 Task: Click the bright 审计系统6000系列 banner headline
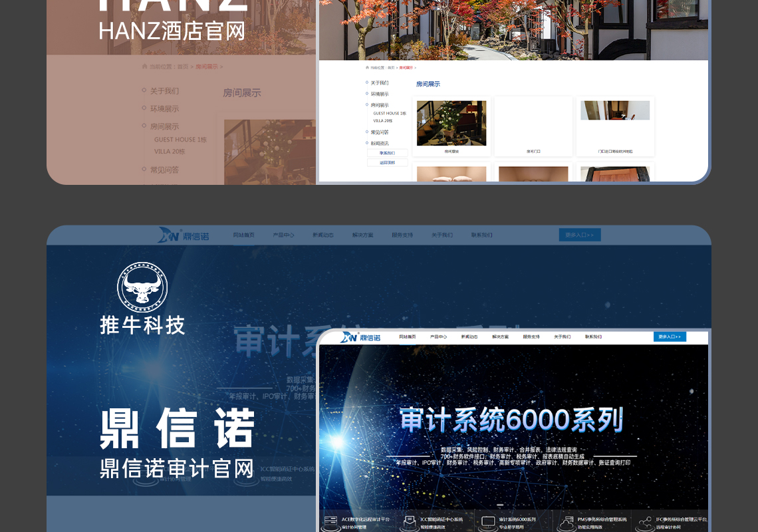click(x=511, y=420)
